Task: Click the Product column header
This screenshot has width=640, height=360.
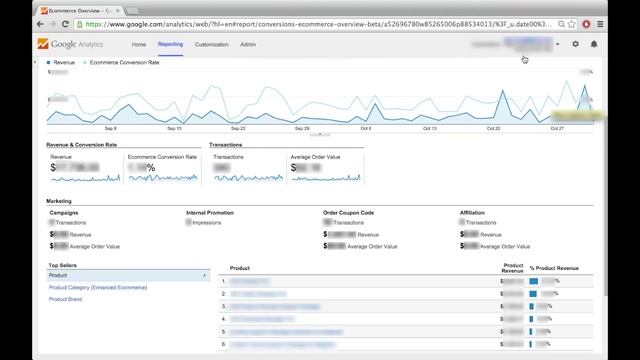Action: click(x=240, y=268)
